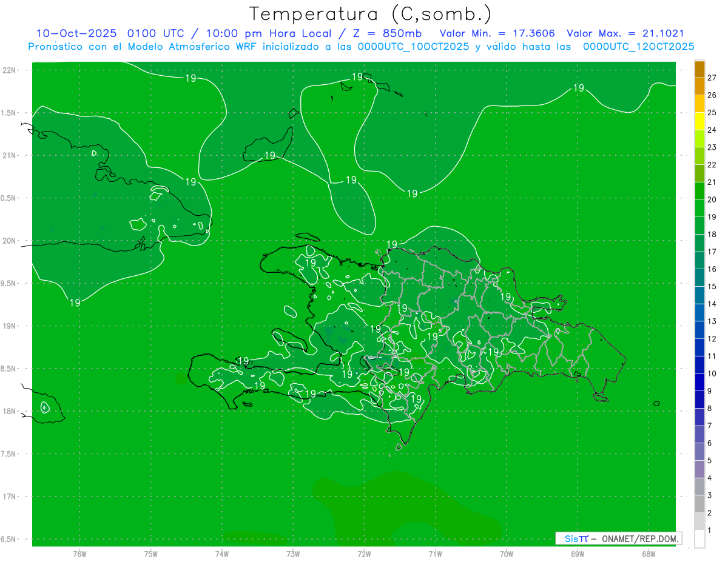Click the 10 label beside the blue legend band
Image resolution: width=728 pixels, height=562 pixels.
pyautogui.click(x=712, y=373)
